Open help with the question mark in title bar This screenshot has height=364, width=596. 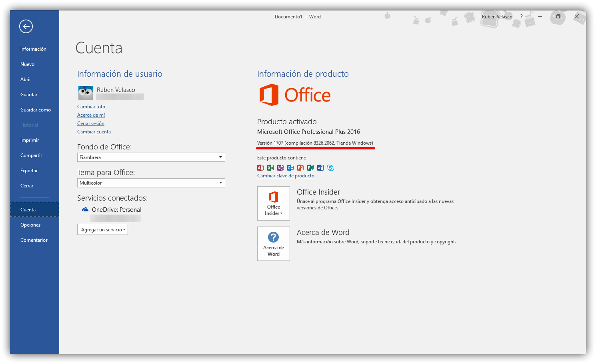(x=521, y=17)
